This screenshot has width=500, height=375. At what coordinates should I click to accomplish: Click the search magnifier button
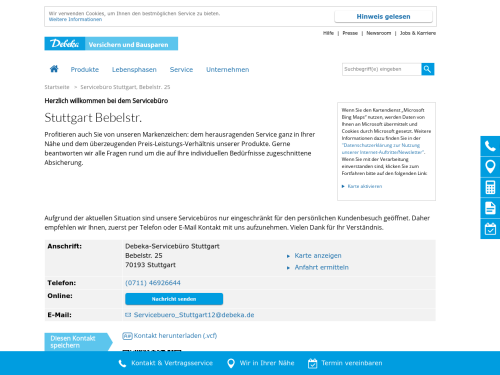point(428,69)
